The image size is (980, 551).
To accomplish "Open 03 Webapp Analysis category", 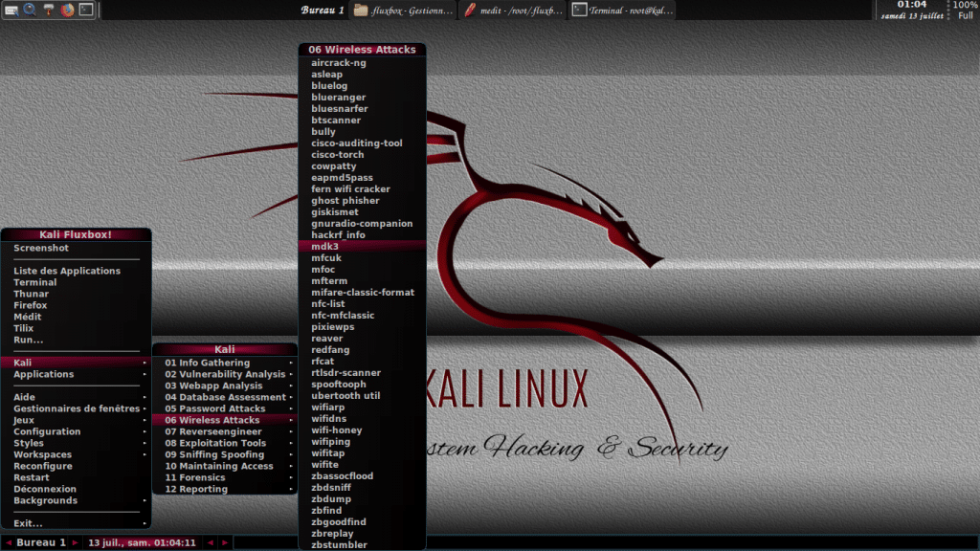I will click(225, 386).
